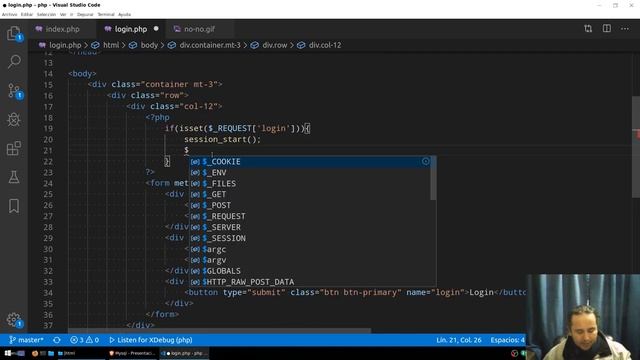This screenshot has width=640, height=360.
Task: Open Firefox from the taskbar
Action: pos(35,353)
